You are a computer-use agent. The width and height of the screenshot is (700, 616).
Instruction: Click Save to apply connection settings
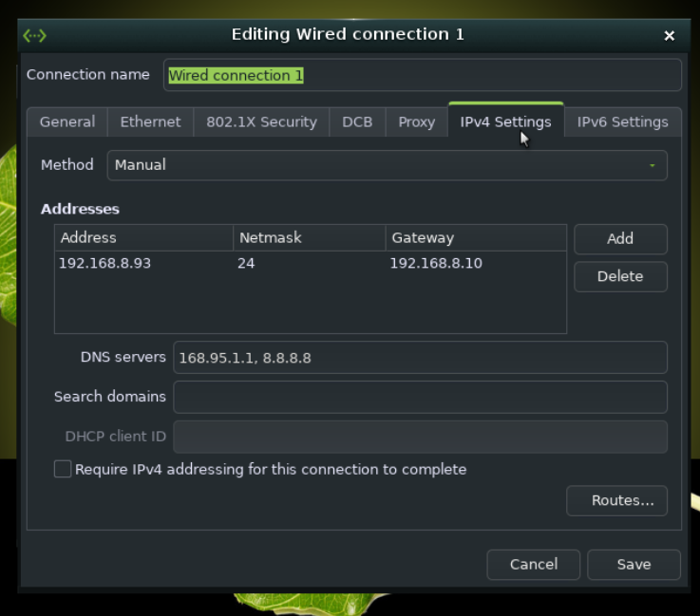[x=634, y=565]
